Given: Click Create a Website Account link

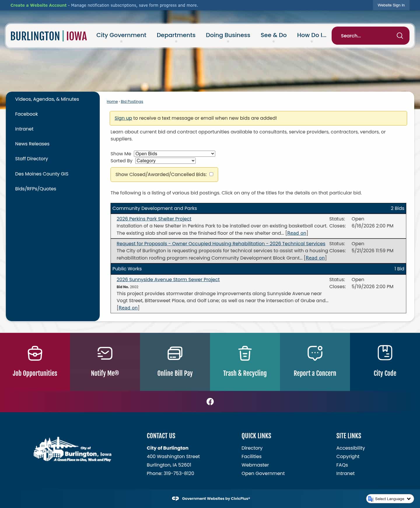Looking at the screenshot, I should pos(38,5).
